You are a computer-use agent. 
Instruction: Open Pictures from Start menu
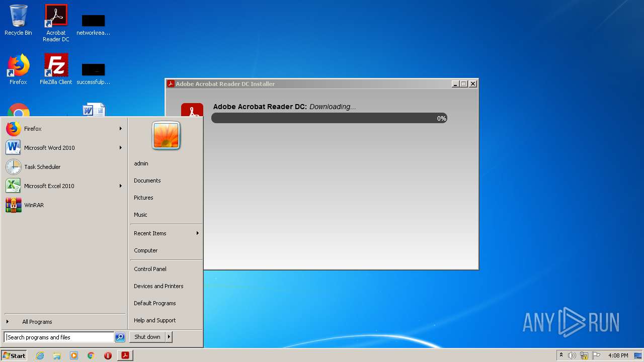click(166, 198)
